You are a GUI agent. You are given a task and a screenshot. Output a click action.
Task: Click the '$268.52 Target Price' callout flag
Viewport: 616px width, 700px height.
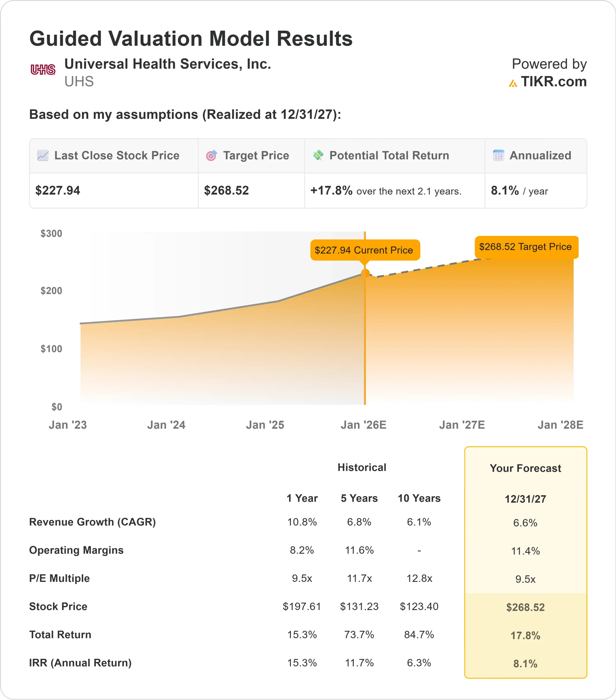coord(526,246)
